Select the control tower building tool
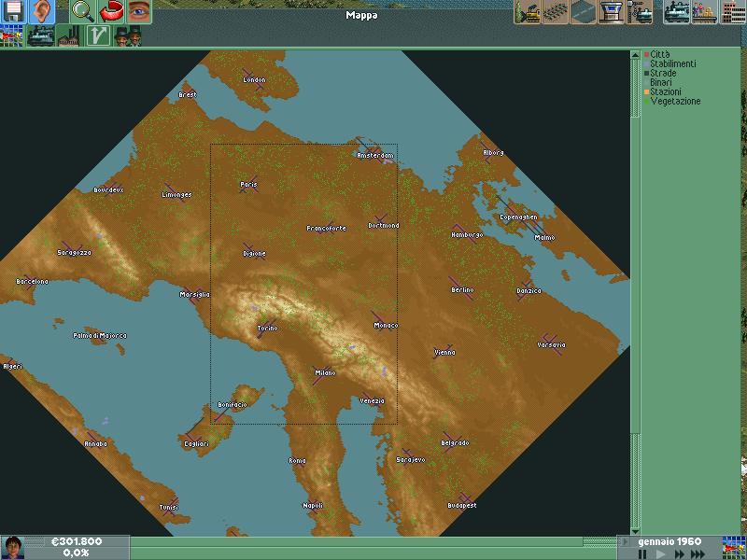 (x=611, y=12)
